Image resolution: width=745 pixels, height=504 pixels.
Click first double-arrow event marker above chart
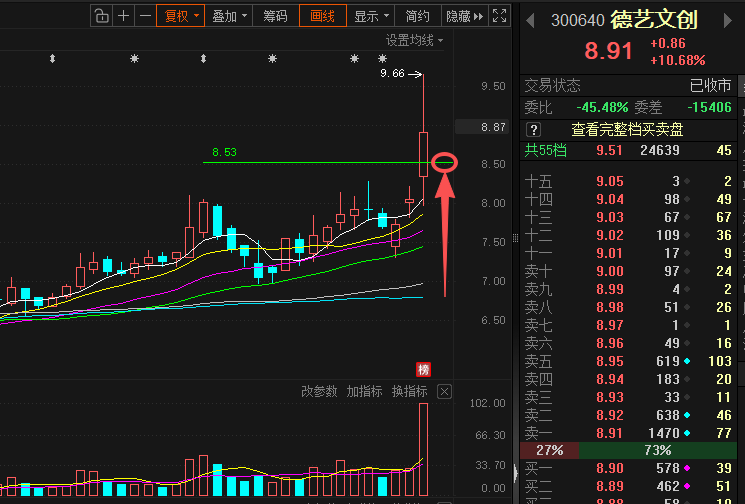tap(53, 59)
